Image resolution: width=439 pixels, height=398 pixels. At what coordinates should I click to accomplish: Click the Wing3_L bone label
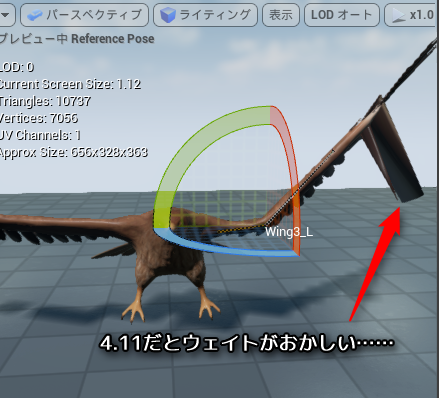[x=289, y=232]
